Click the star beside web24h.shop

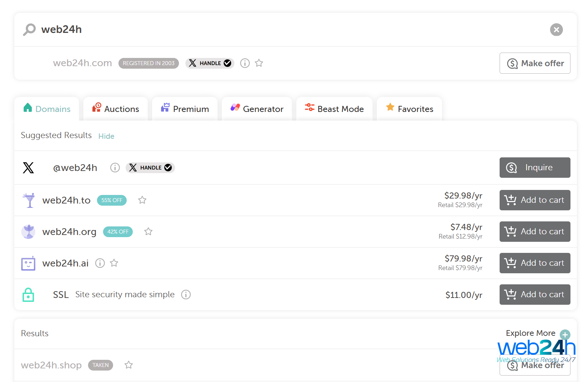[x=128, y=365]
